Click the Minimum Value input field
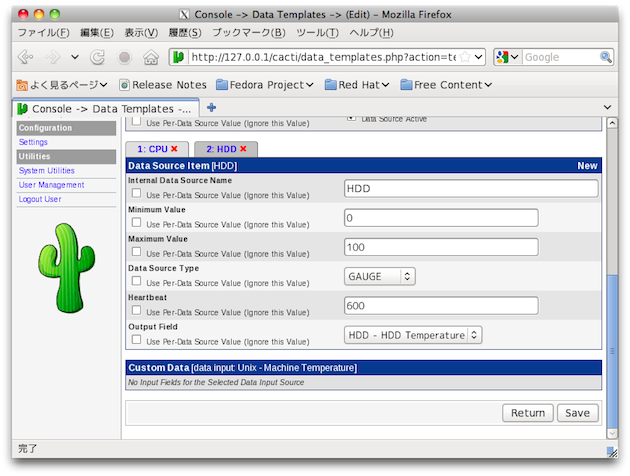 coord(440,218)
